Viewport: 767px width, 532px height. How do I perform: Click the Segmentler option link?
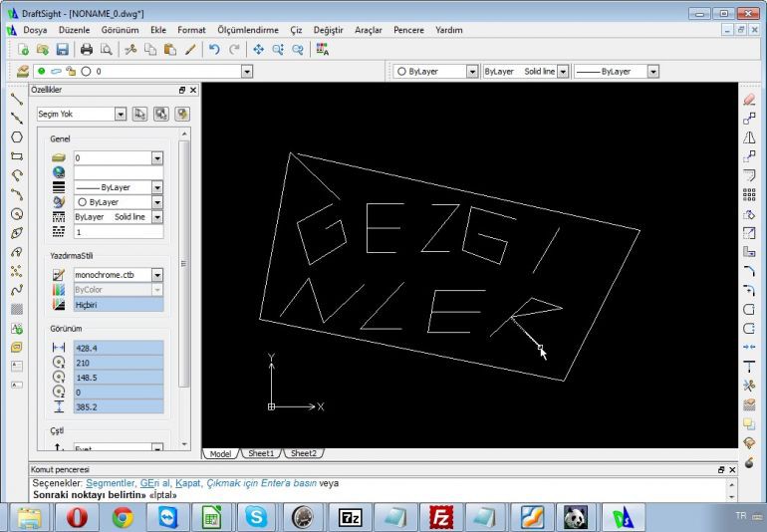click(x=110, y=483)
